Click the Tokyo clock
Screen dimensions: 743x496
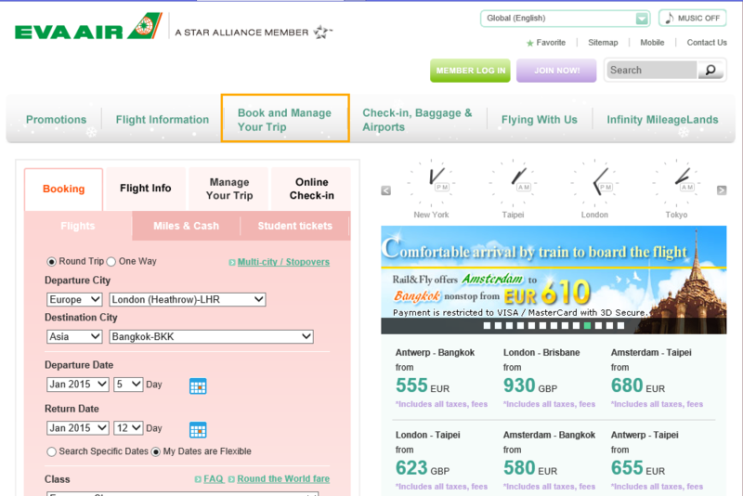coord(676,183)
